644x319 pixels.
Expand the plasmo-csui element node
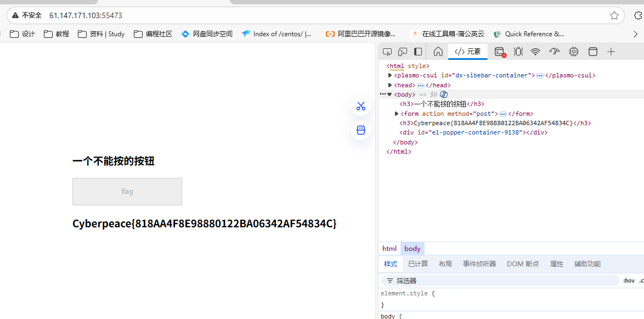pyautogui.click(x=390, y=75)
